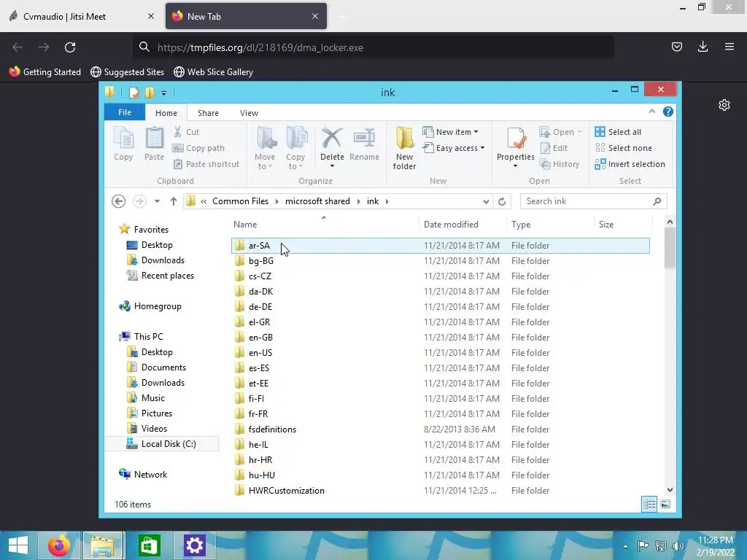Viewport: 747px width, 560px height.
Task: Switch to the Share ribbon tab
Action: click(208, 113)
